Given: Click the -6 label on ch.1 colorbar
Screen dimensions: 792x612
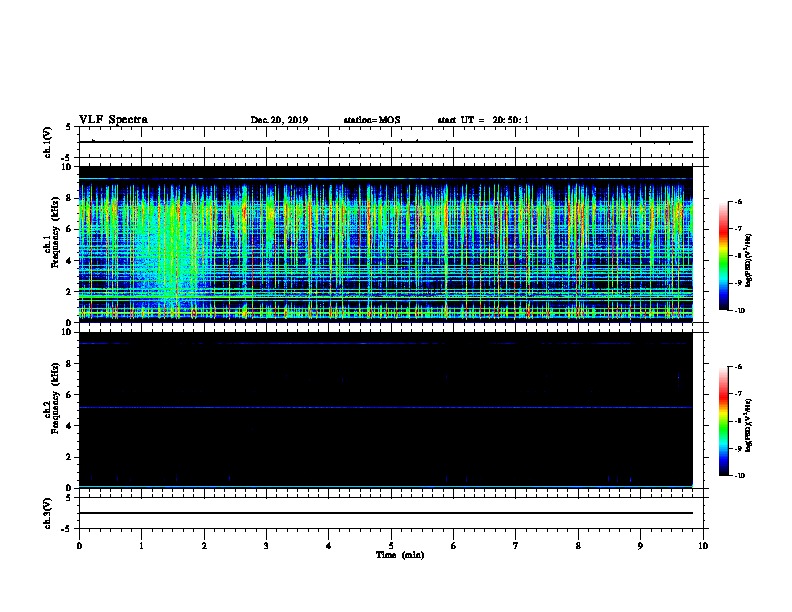Looking at the screenshot, I should point(738,201).
